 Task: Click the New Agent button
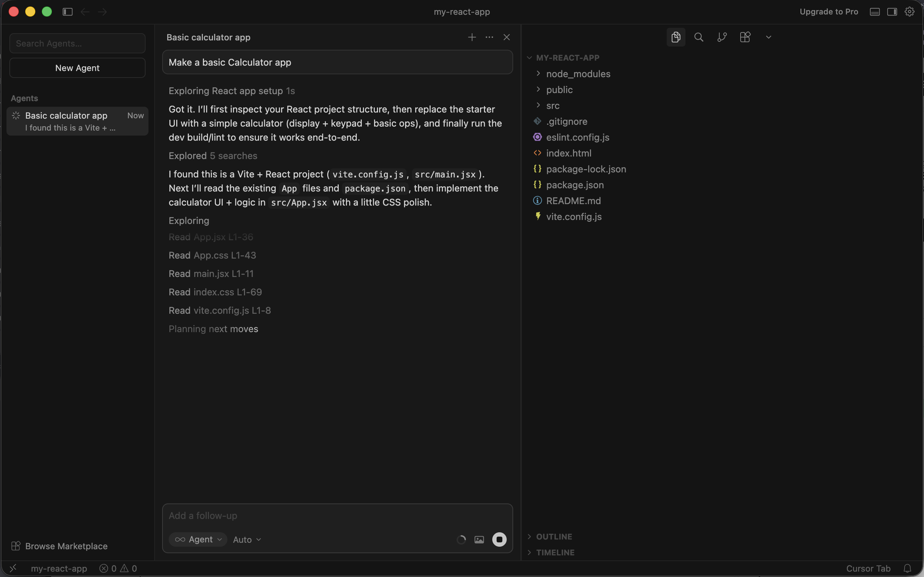pos(77,68)
